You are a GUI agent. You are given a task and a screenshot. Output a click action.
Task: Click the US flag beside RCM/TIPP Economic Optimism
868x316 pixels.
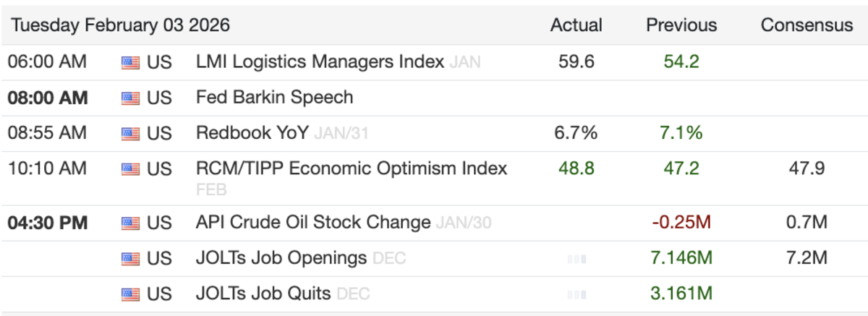(x=130, y=169)
